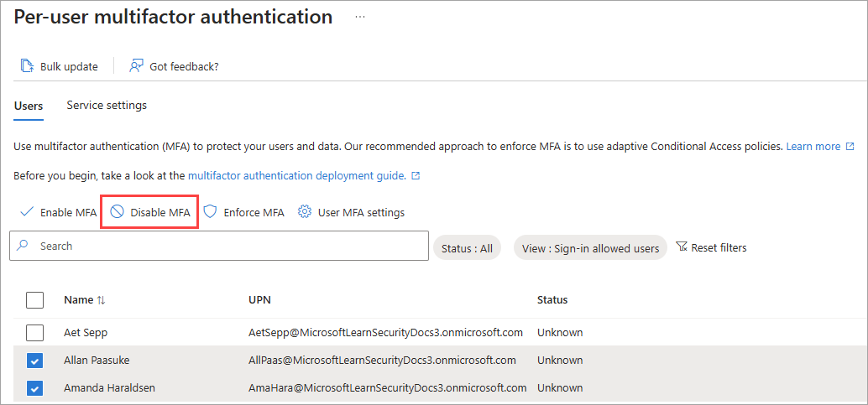Open View : Sign-in allowed users filter
Image resolution: width=868 pixels, height=405 pixels.
[590, 248]
